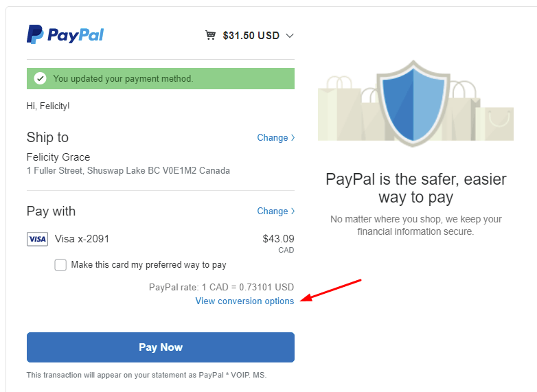Screen dimensions: 537x392
Task: Click the shopping cart icon
Action: coord(211,35)
